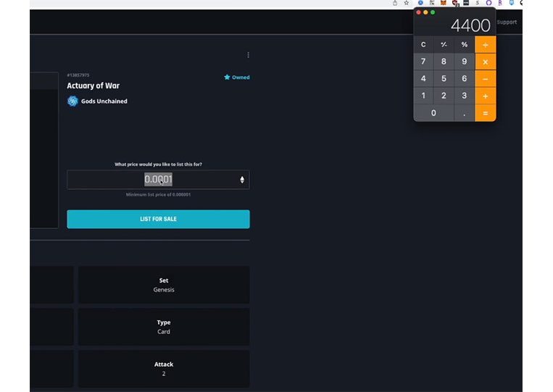
Task: Open the dark square extension icon
Action: pos(466,3)
